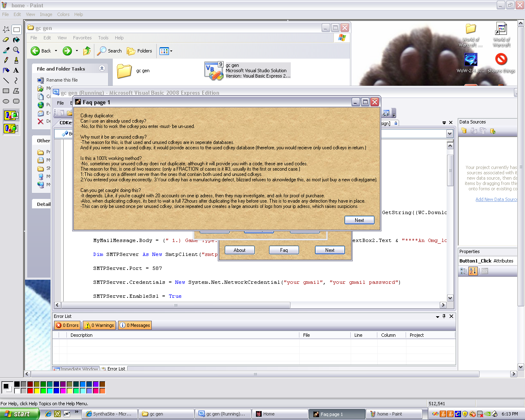525x420 pixels.
Task: Open Internet Explorer from Quick Launch
Action: point(48,414)
